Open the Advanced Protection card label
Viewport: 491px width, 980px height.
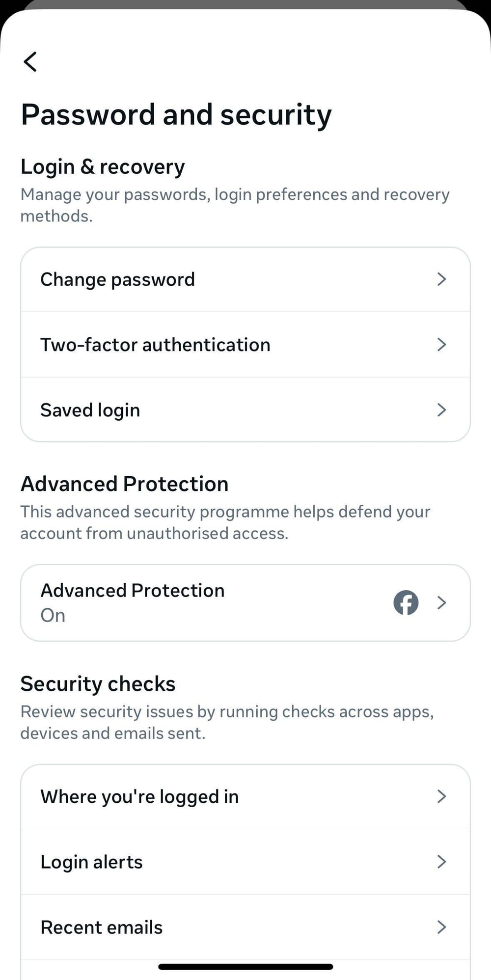(133, 590)
